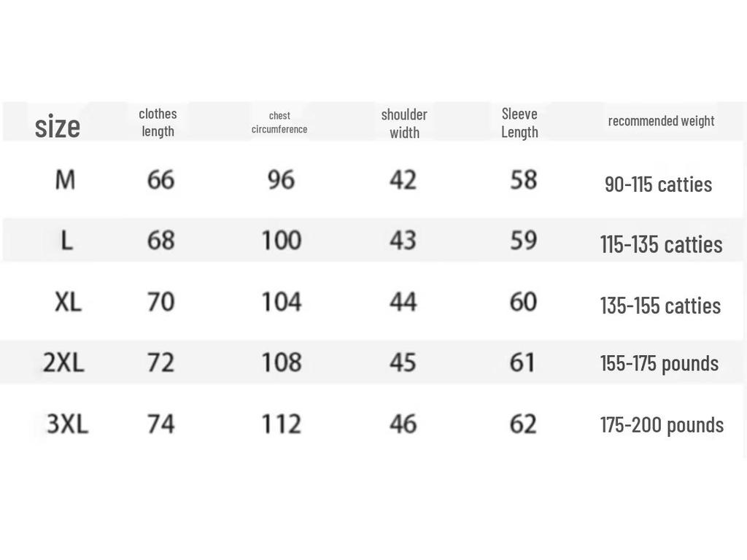This screenshot has width=747, height=560.
Task: Click the 'size' column header
Action: (57, 127)
